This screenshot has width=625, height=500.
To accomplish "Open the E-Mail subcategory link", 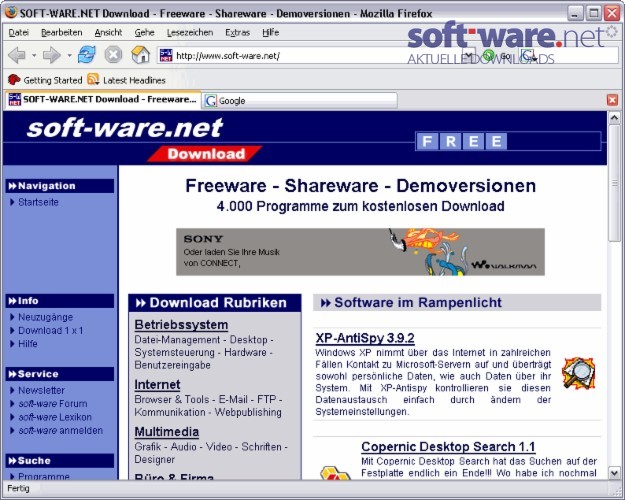I will coord(233,400).
